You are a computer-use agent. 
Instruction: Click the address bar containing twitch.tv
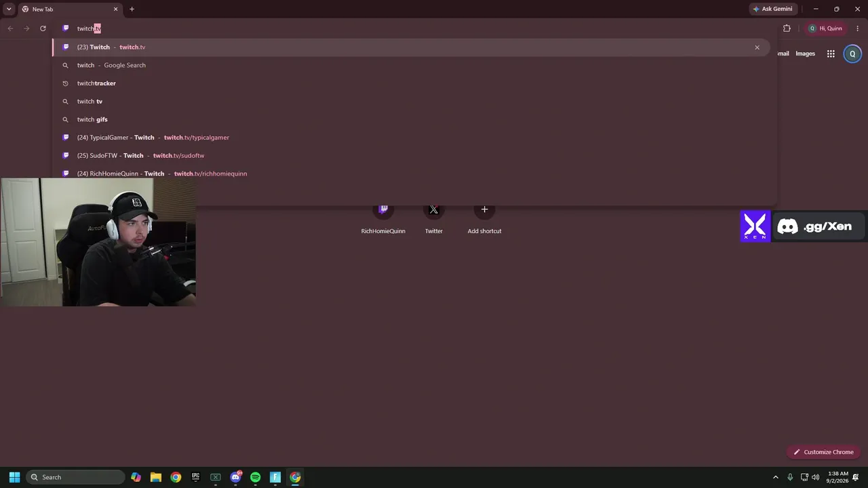(414, 28)
